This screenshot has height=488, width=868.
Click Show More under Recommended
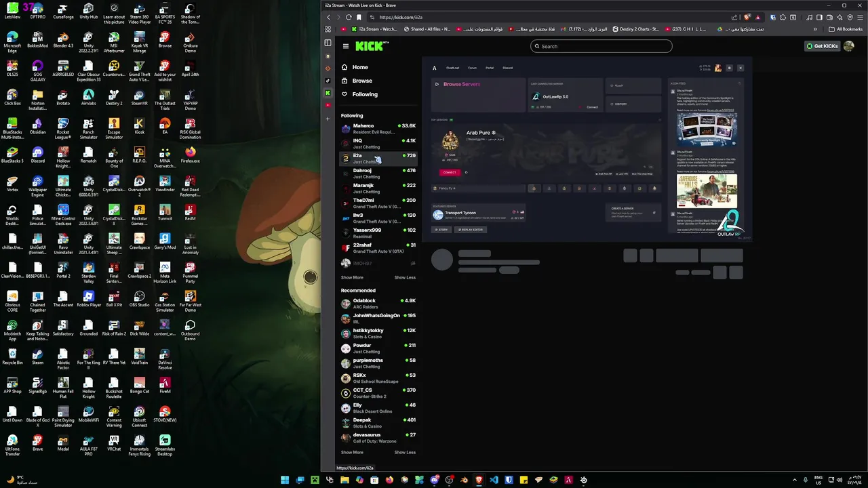(352, 452)
